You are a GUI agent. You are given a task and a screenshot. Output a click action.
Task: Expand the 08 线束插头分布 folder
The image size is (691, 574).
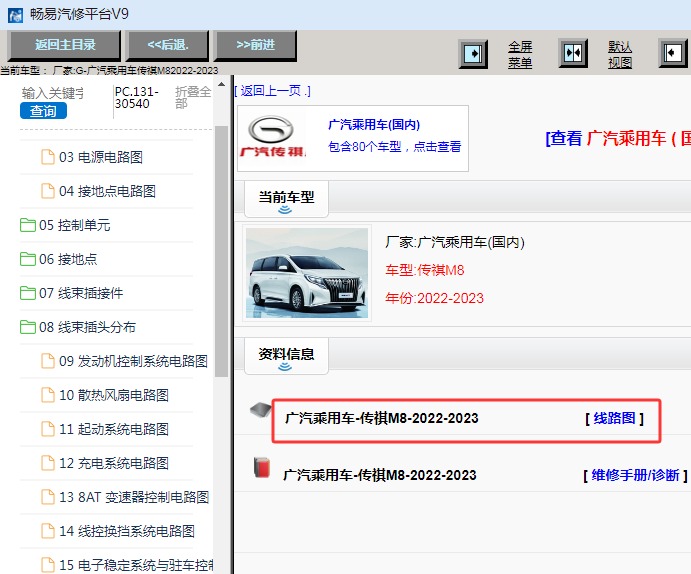[x=87, y=327]
